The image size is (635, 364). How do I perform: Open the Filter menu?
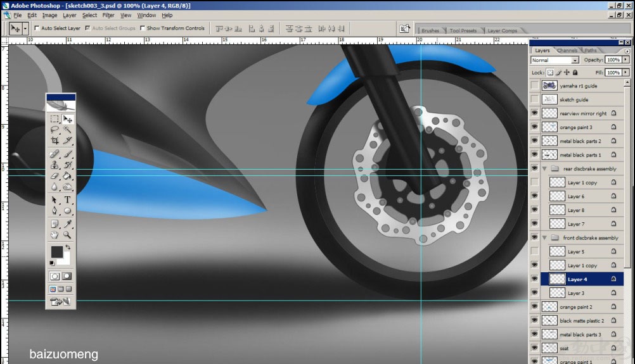pyautogui.click(x=108, y=15)
